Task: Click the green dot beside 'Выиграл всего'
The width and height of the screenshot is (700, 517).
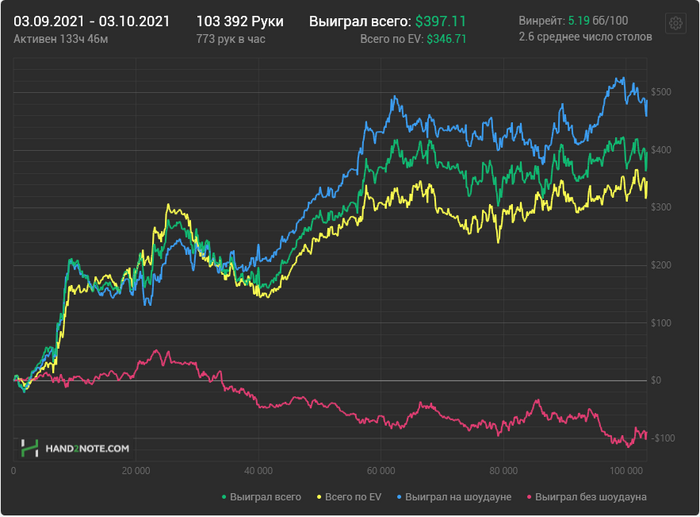Action: click(x=224, y=497)
